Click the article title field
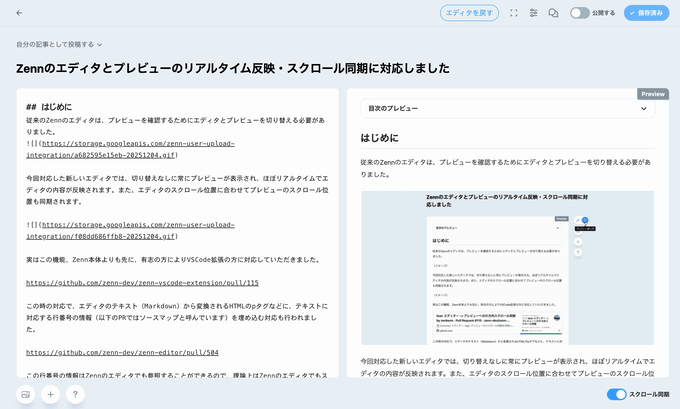 click(x=232, y=68)
